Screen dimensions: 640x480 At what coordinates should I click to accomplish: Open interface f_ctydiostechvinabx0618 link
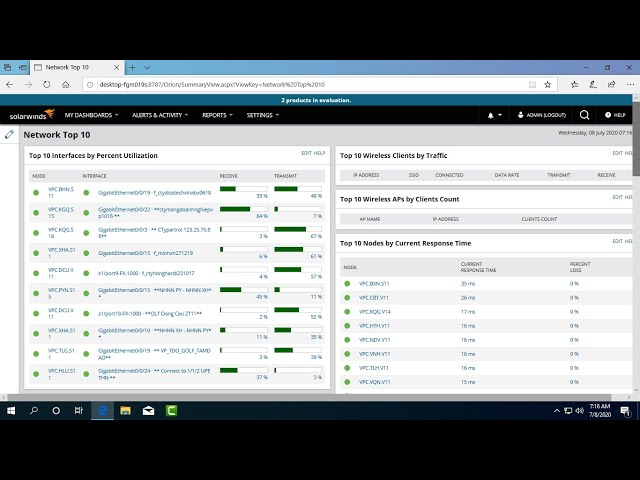click(154, 193)
